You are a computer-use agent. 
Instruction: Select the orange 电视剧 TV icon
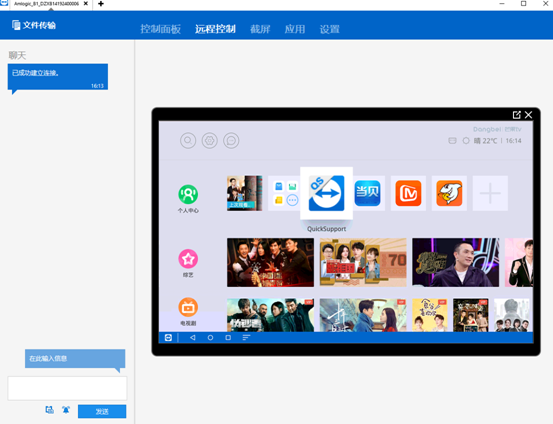[188, 307]
